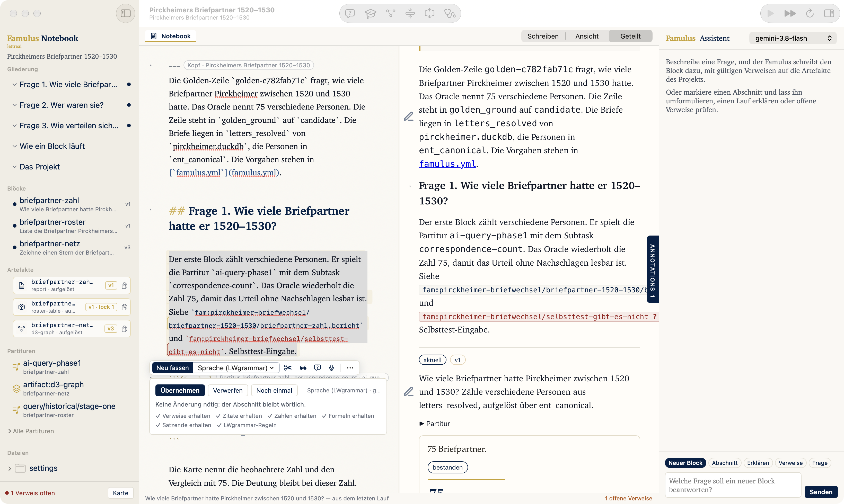This screenshot has width=844, height=504.
Task: Click the graph nodes toolbar icon
Action: pyautogui.click(x=390, y=14)
